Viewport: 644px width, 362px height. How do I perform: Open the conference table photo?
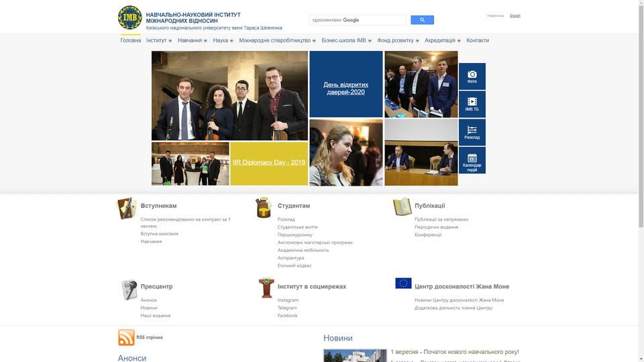coord(421,152)
